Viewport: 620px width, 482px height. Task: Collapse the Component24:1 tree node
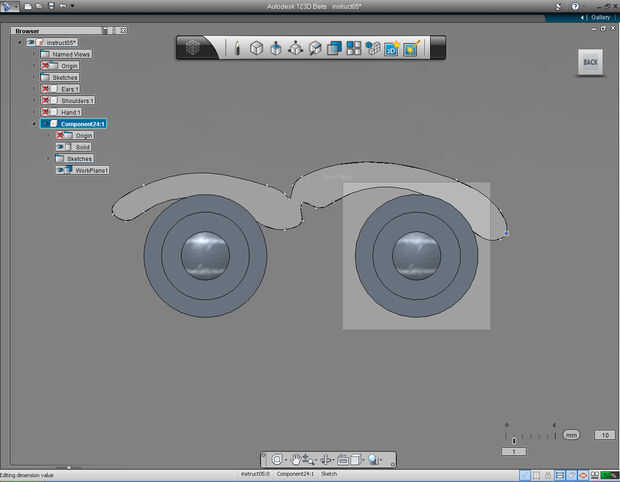click(x=33, y=124)
